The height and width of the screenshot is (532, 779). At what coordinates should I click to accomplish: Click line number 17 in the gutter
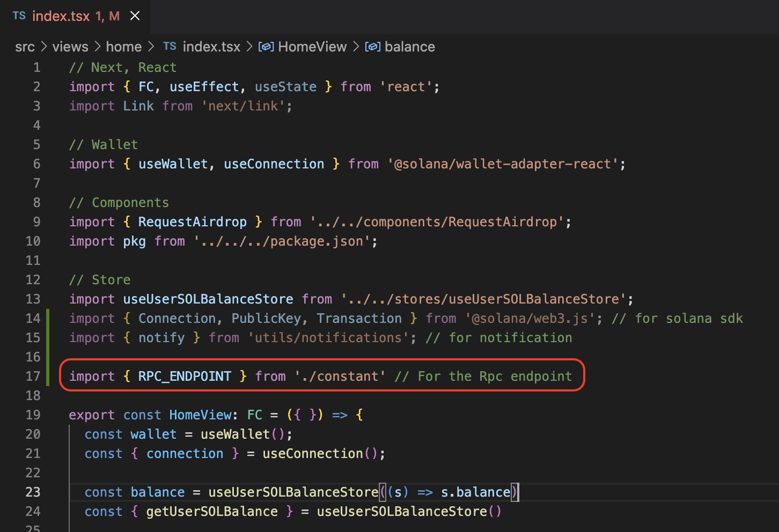[x=33, y=376]
